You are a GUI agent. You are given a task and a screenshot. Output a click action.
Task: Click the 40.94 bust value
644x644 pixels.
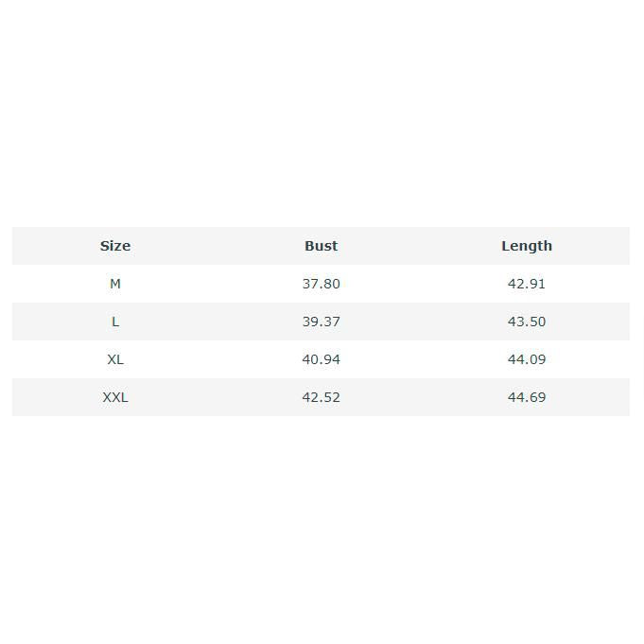coord(321,359)
